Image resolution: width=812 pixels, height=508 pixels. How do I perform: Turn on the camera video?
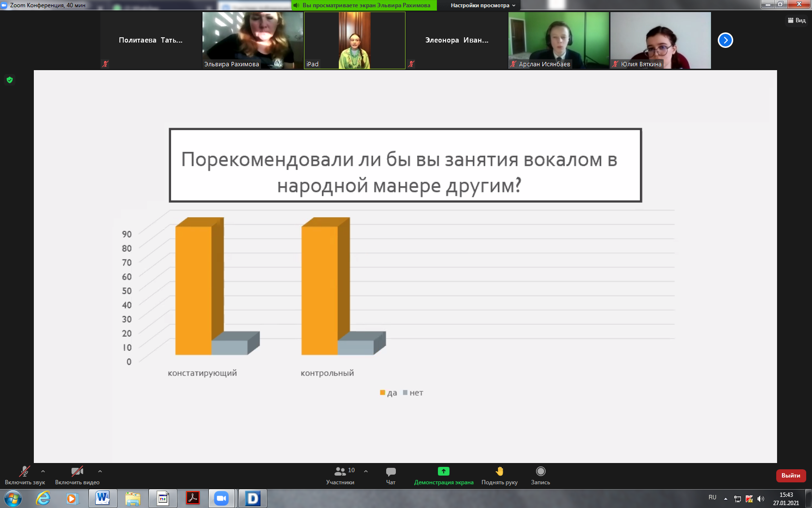[77, 472]
